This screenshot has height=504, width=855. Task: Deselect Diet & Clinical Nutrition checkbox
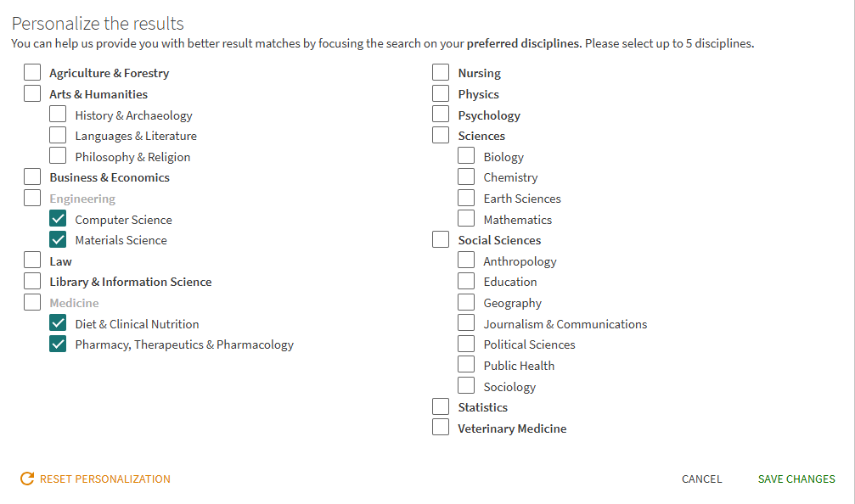[58, 323]
